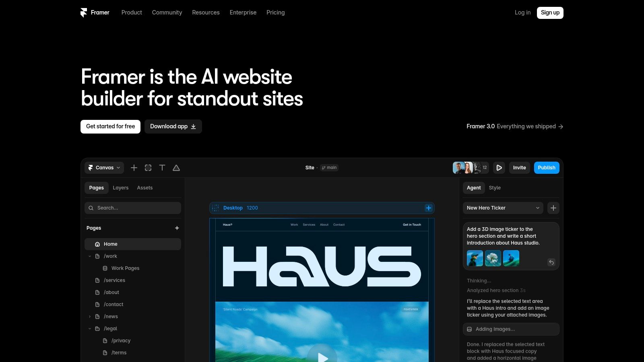The width and height of the screenshot is (644, 362).
Task: Collapse the /work page tree
Action: pyautogui.click(x=90, y=256)
